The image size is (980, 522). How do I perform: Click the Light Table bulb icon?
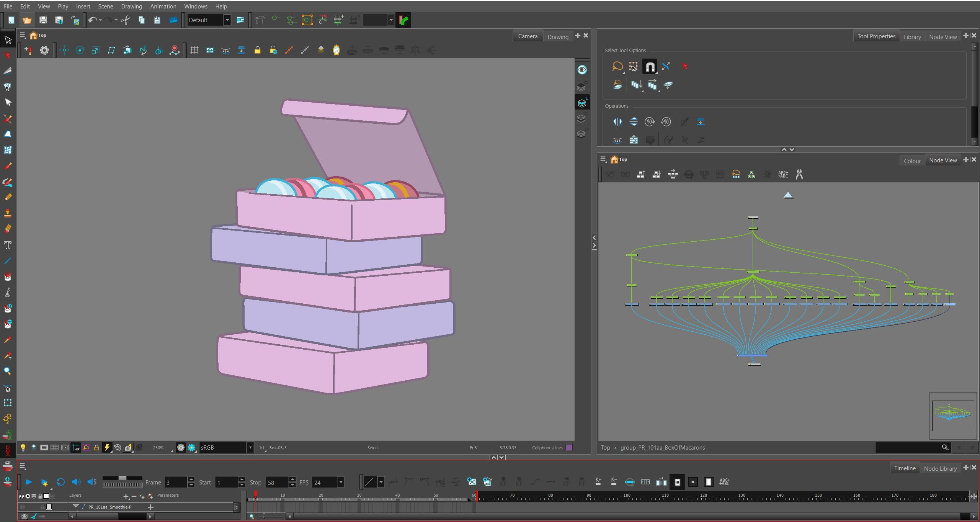click(23, 447)
